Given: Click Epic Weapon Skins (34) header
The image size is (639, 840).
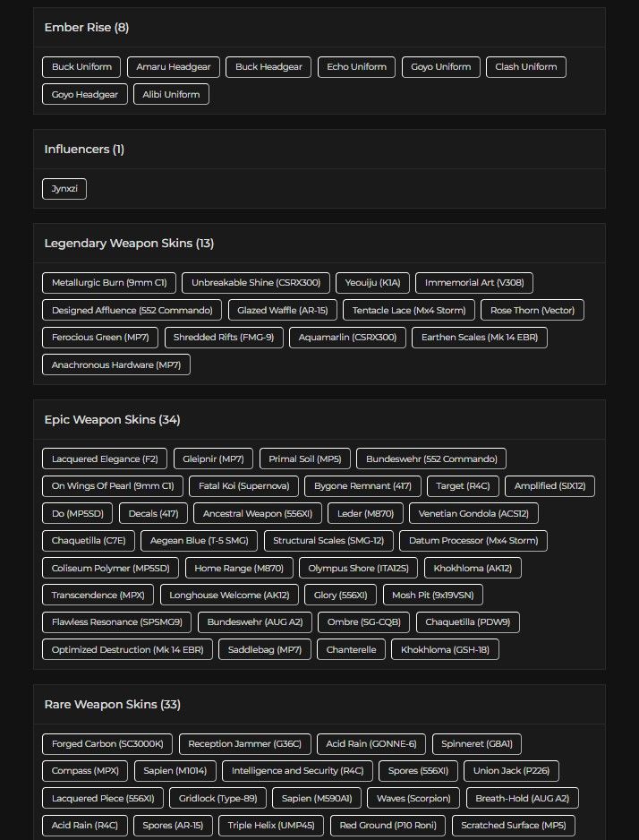Looking at the screenshot, I should 113,419.
